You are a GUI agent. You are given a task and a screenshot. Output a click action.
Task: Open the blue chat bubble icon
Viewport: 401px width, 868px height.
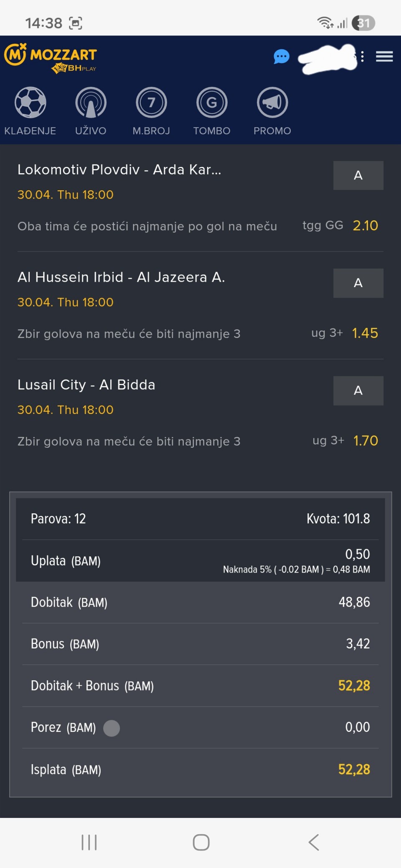281,56
